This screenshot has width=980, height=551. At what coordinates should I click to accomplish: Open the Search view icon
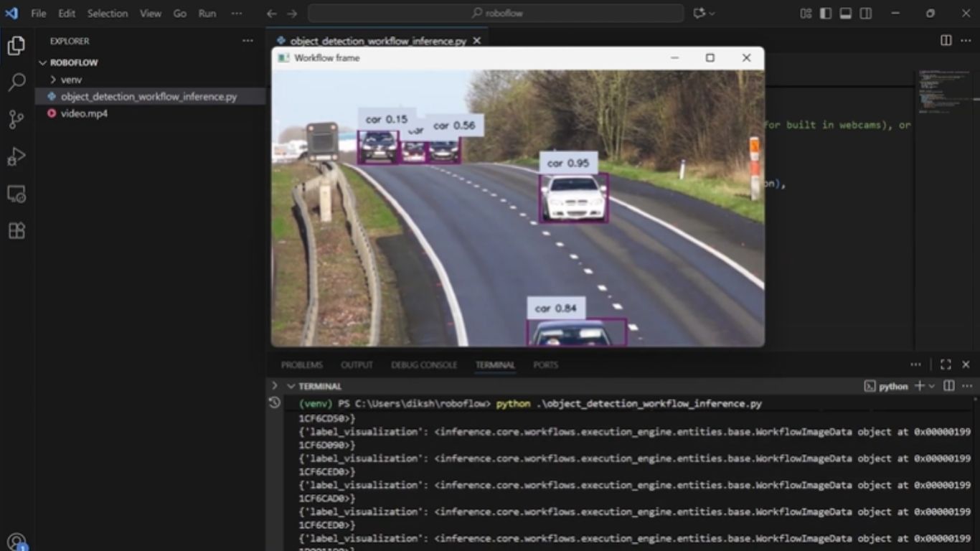click(x=16, y=83)
